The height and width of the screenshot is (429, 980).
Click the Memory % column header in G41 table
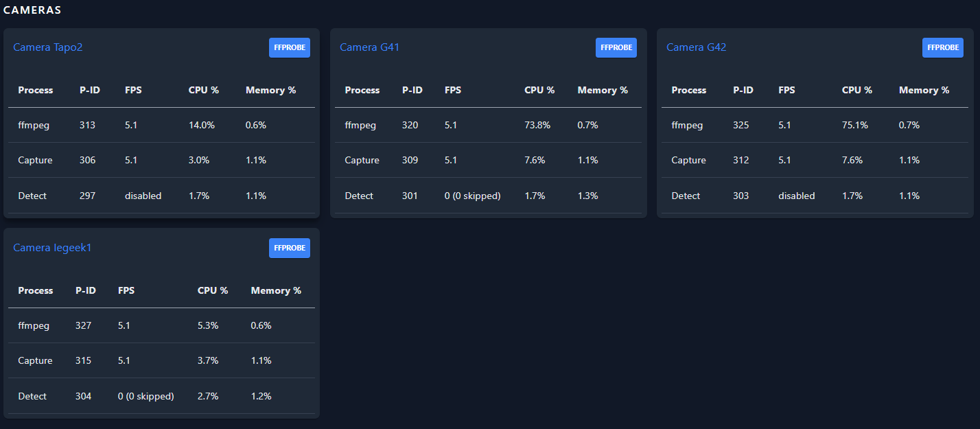click(602, 90)
